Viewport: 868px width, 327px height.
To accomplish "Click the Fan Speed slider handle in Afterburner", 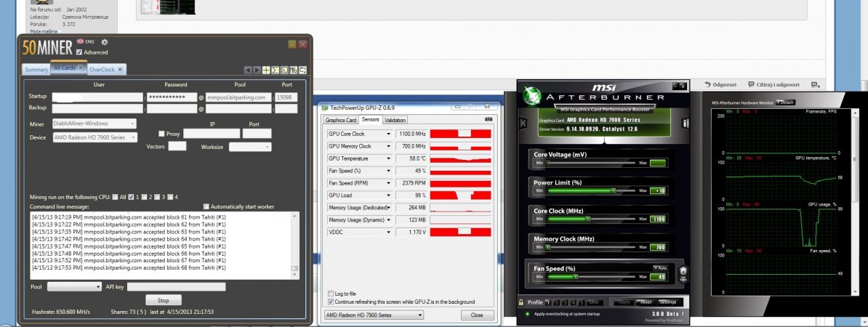I will coord(575,276).
